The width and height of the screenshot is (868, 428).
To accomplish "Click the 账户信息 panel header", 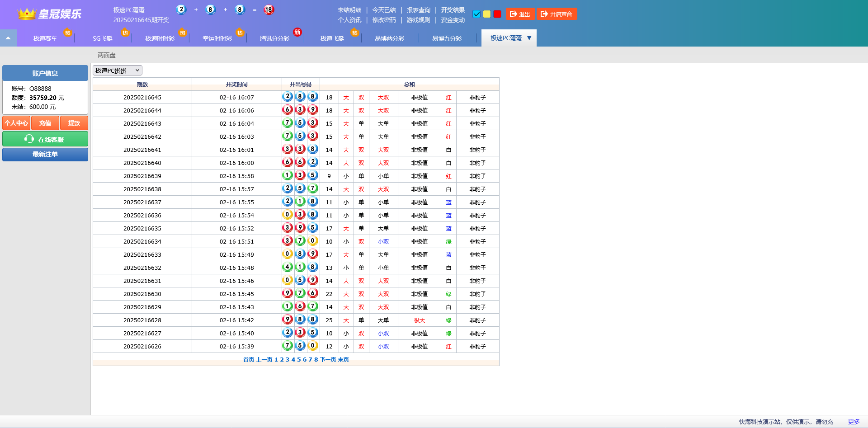I will (x=45, y=73).
